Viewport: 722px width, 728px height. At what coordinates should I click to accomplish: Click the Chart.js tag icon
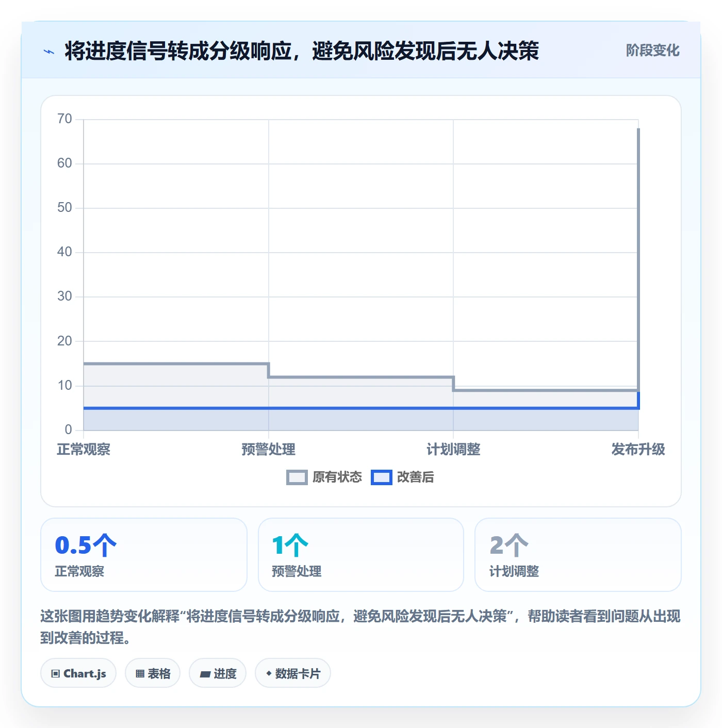(56, 673)
